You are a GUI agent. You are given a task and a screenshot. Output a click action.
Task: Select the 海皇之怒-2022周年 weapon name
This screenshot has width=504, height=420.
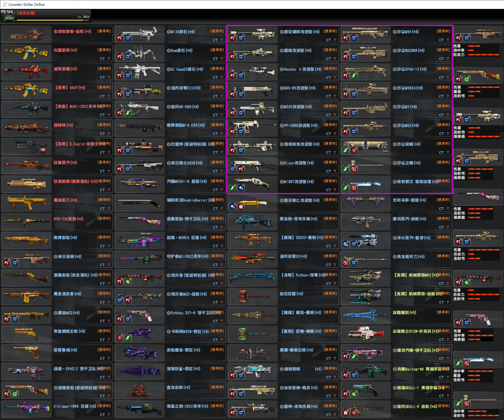point(188,406)
